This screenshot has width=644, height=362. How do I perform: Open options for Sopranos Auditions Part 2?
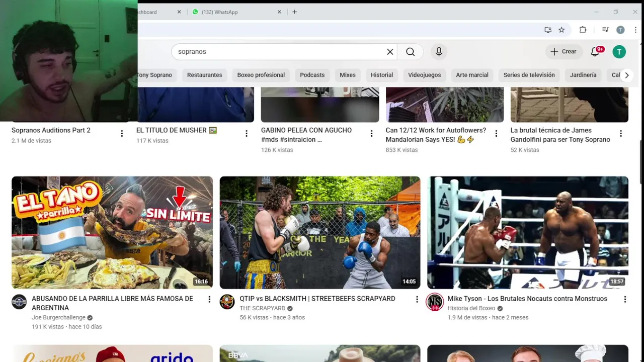[x=122, y=133]
